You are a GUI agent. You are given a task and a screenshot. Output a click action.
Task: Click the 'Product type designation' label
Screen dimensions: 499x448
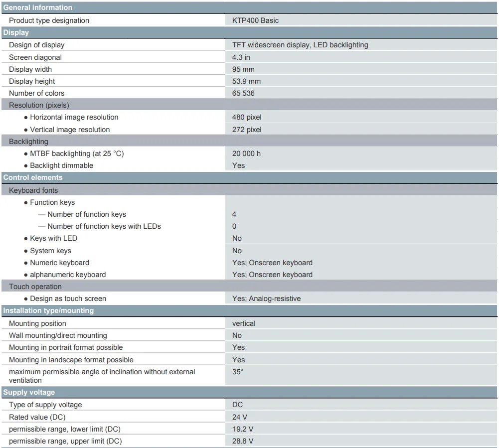click(49, 20)
